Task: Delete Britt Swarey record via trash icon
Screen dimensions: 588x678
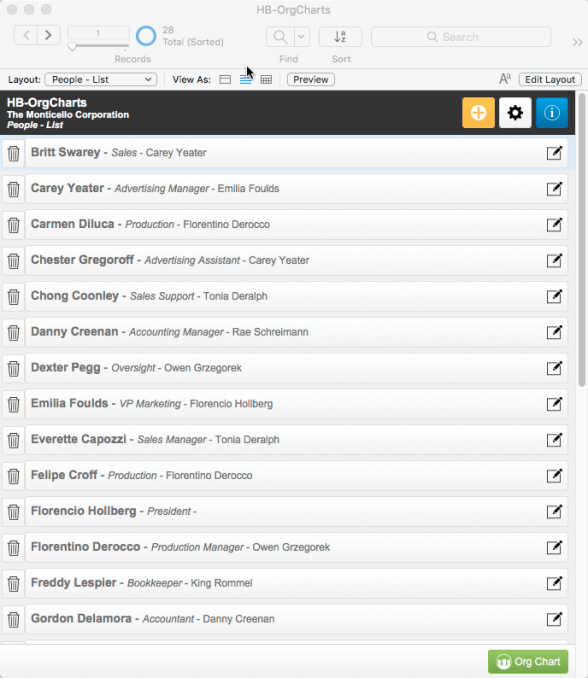Action: 13,153
